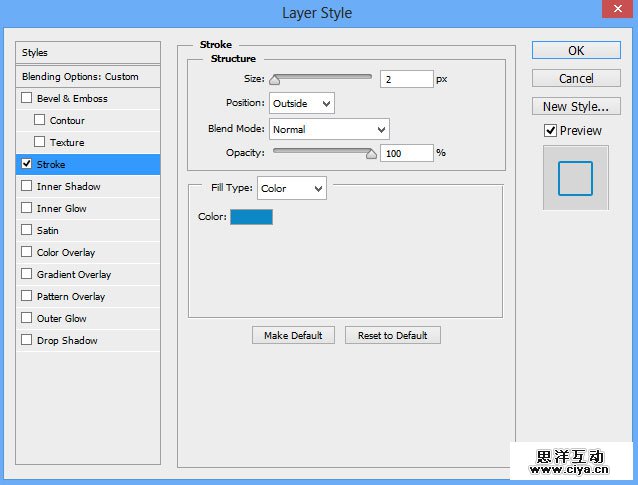Select Blending Options: Custom entry
Image resolution: width=638 pixels, height=485 pixels.
point(89,77)
